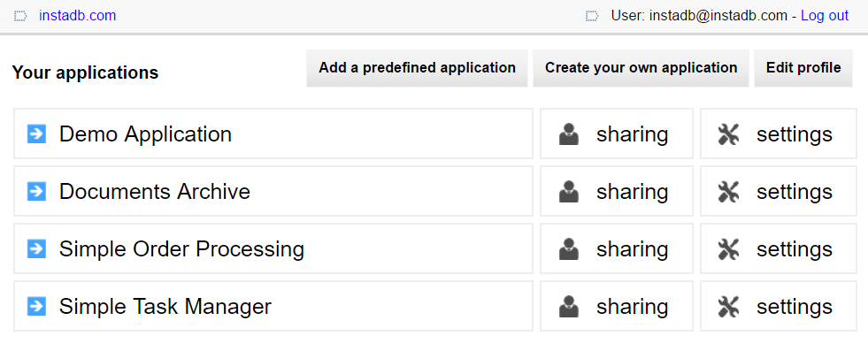This screenshot has width=868, height=351.
Task: Click the arrow icon beside Simple Task Manager
Action: coord(36,306)
